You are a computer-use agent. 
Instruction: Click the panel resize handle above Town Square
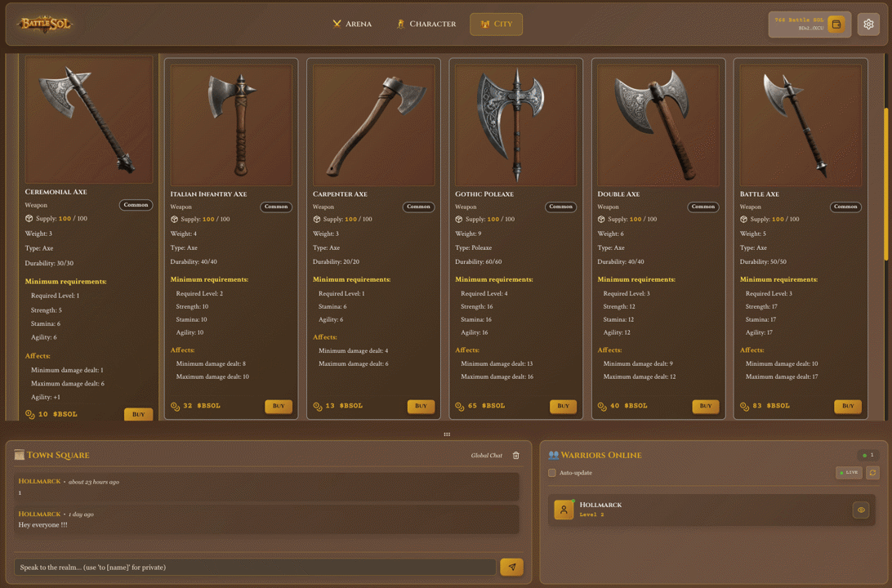(x=446, y=434)
